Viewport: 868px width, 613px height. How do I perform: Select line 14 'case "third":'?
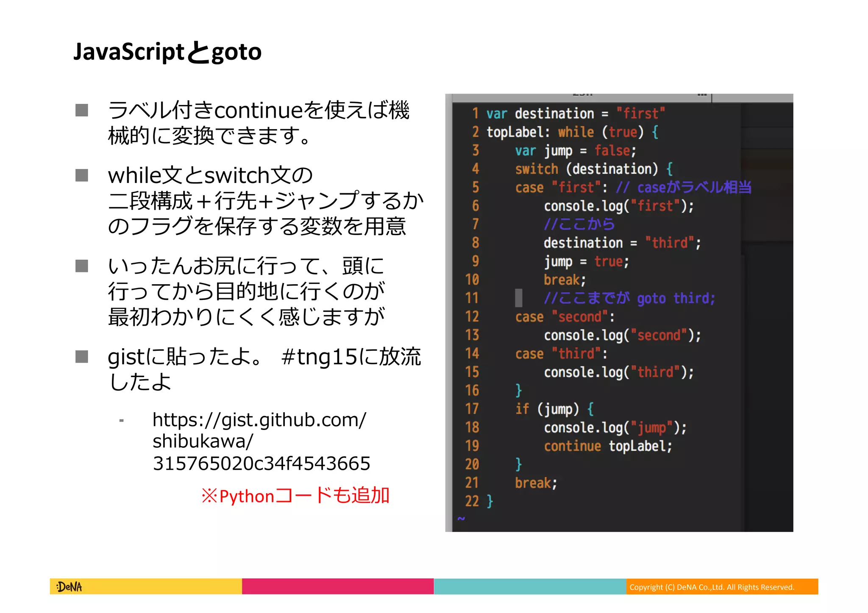click(x=561, y=354)
